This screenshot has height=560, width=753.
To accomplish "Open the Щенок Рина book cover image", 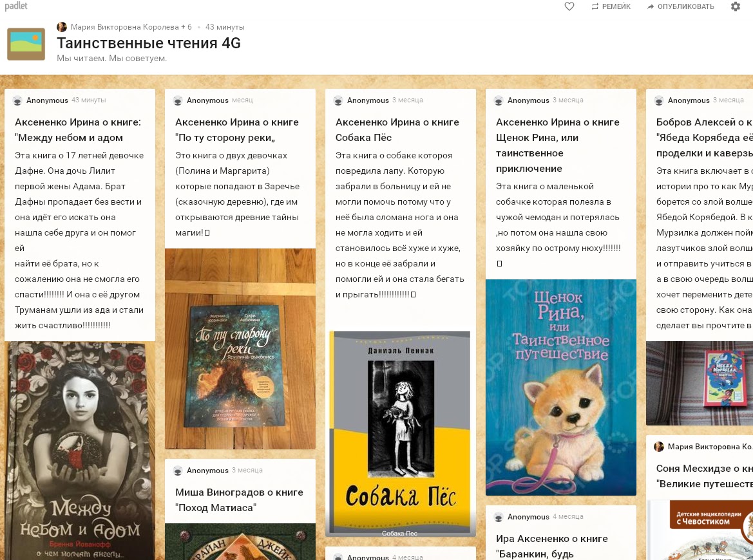I will pos(561,387).
